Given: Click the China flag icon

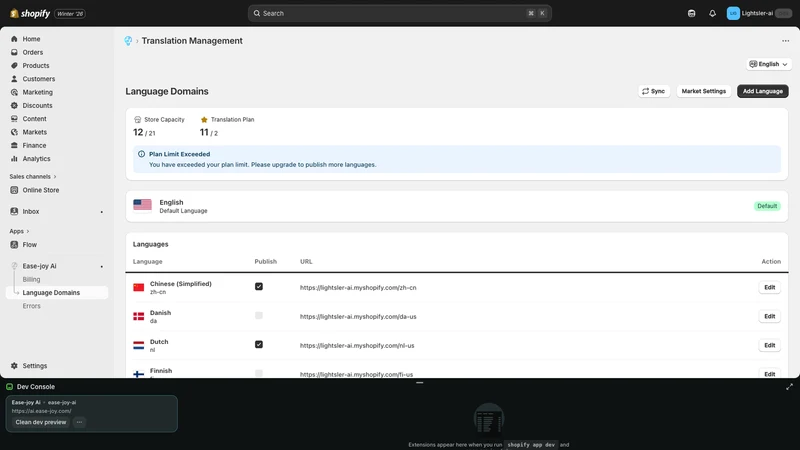Looking at the screenshot, I should pyautogui.click(x=139, y=287).
